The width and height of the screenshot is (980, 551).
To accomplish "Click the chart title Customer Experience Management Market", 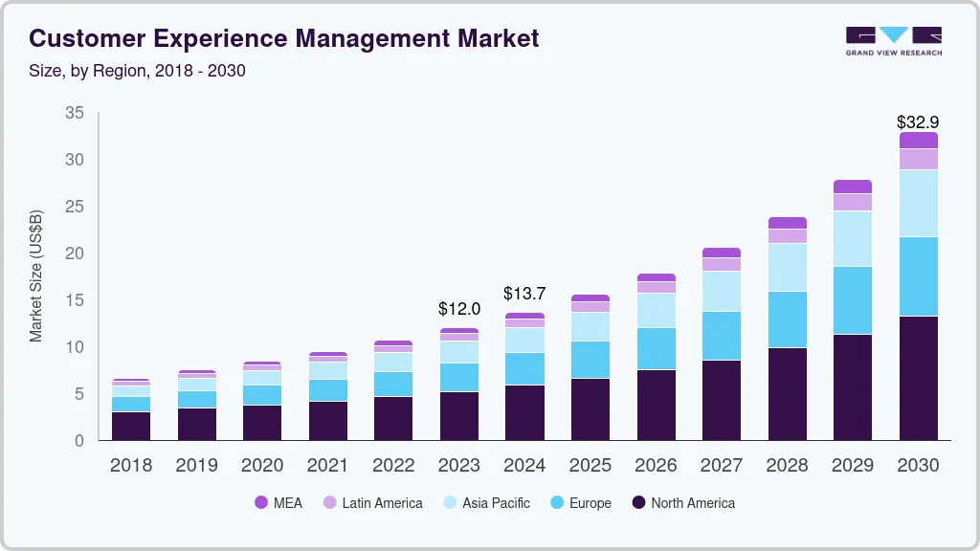I will click(x=284, y=39).
